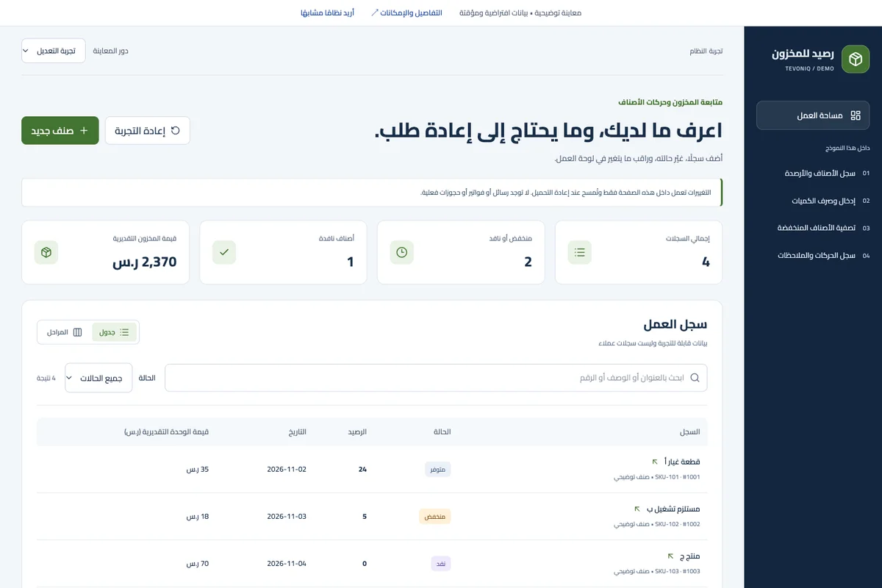The width and height of the screenshot is (882, 588).
Task: Click the columns icon beside المراحل
Action: point(77,332)
